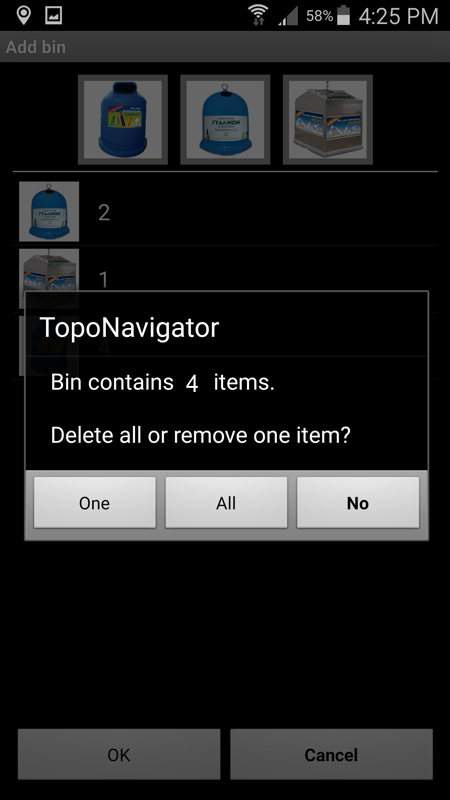Select No to dismiss the dialog

(358, 503)
